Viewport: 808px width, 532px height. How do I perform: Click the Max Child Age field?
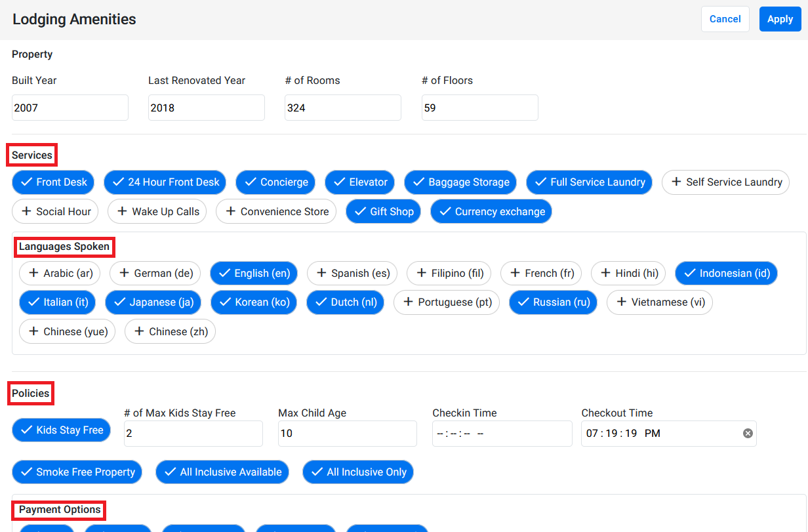[x=348, y=434]
